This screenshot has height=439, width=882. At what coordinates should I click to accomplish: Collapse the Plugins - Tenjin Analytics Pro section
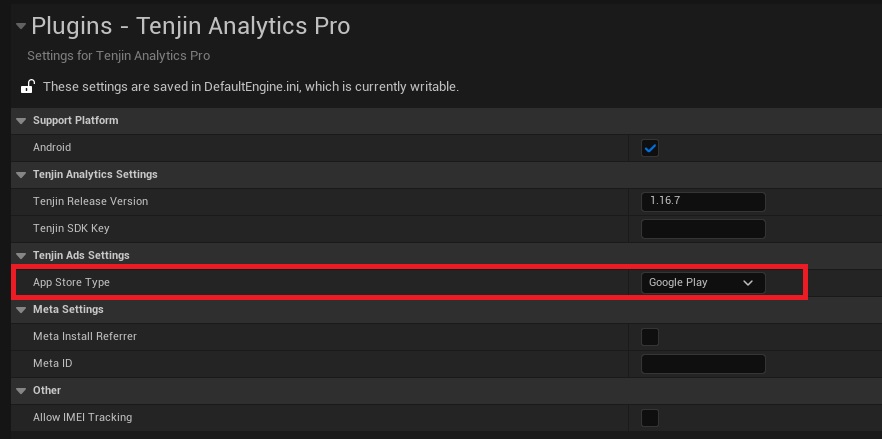pos(21,26)
